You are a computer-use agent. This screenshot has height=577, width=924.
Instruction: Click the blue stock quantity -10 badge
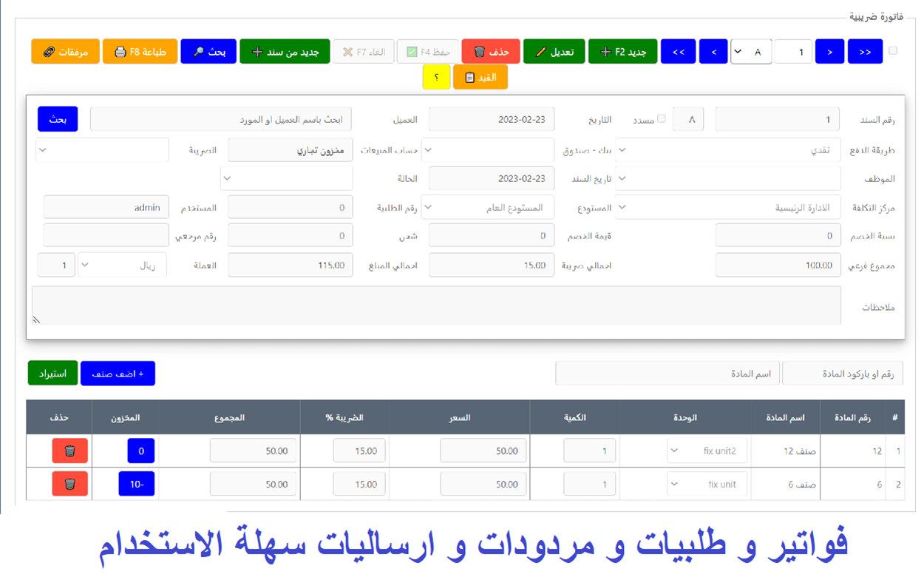(x=136, y=484)
